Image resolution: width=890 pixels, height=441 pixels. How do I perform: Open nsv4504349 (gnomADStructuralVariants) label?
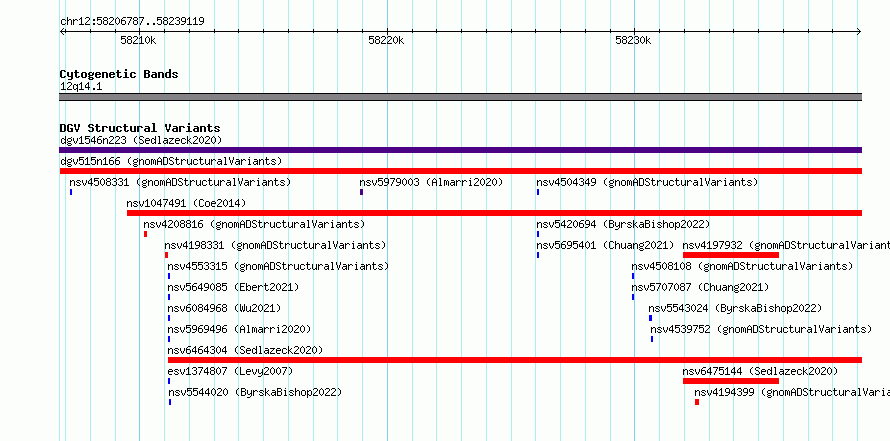pyautogui.click(x=647, y=182)
